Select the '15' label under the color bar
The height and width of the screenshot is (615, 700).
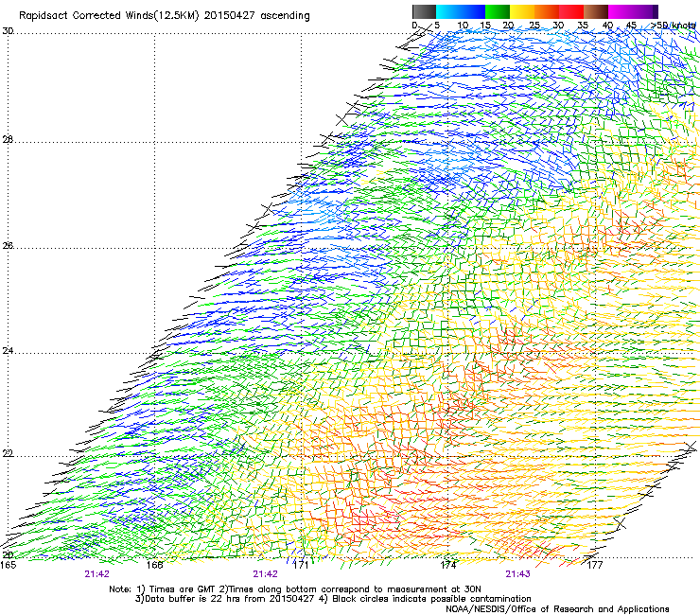[x=485, y=26]
